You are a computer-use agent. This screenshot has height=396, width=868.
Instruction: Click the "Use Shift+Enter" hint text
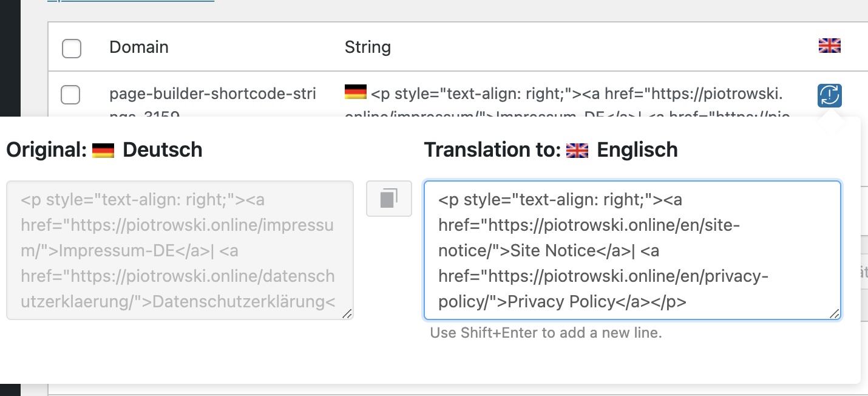pyautogui.click(x=546, y=333)
